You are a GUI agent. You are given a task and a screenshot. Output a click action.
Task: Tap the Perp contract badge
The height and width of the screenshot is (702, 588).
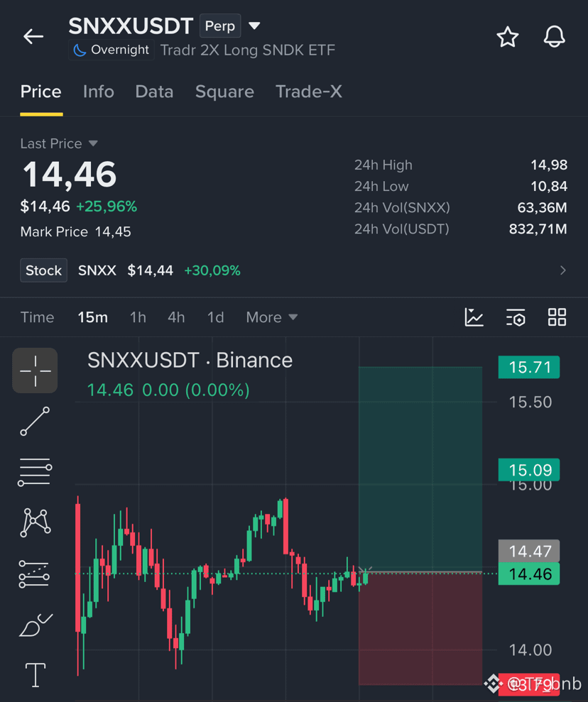click(220, 26)
